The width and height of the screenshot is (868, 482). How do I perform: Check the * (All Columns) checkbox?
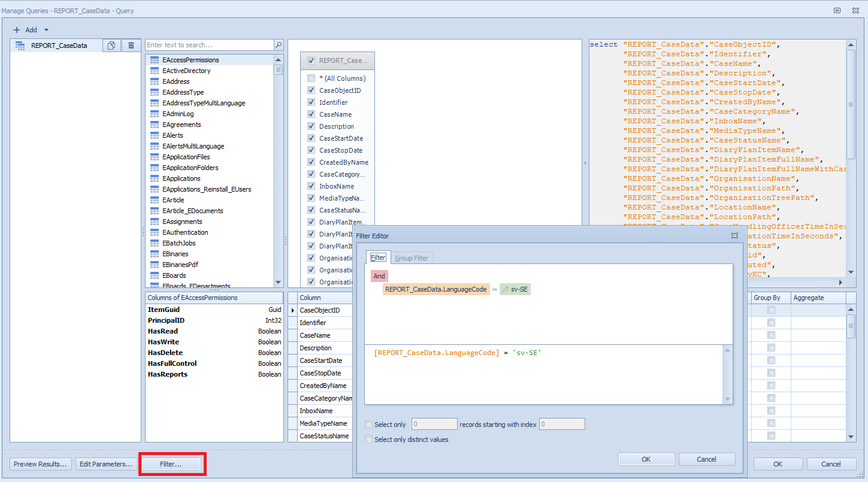click(311, 78)
